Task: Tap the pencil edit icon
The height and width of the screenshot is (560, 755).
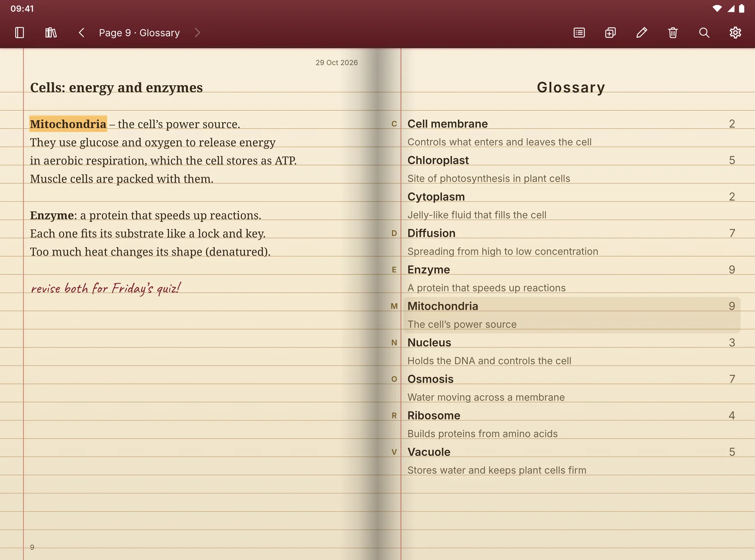Action: (x=642, y=33)
